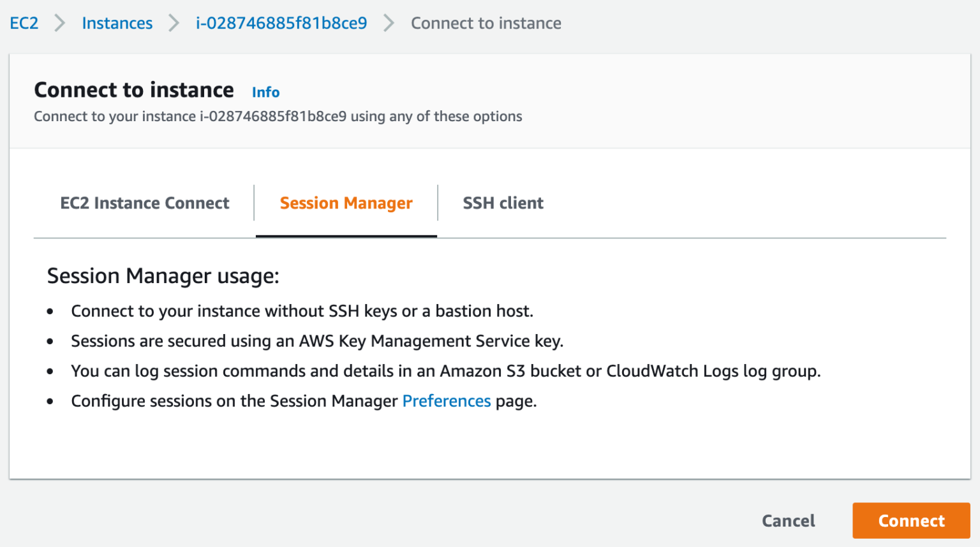980x547 pixels.
Task: Open instance i-028746885f81b8ce9 from the breadcrumb
Action: pos(281,23)
